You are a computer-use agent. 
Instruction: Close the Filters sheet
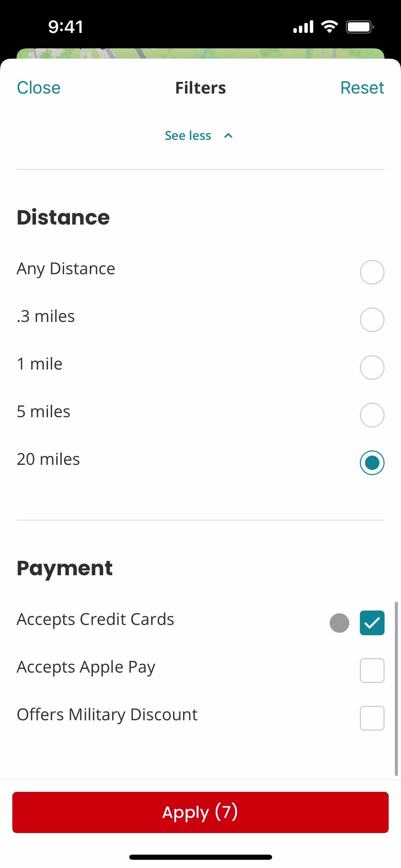pos(39,88)
